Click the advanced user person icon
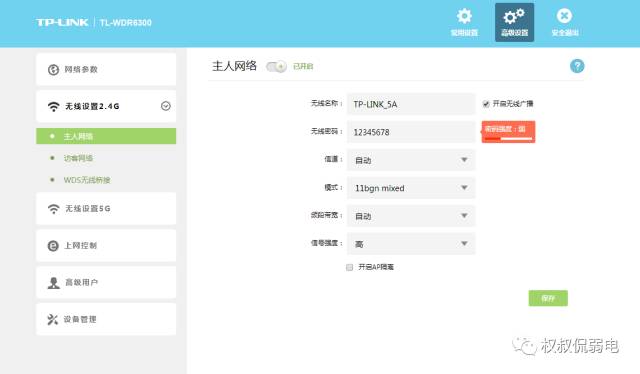The height and width of the screenshot is (374, 640). [53, 283]
